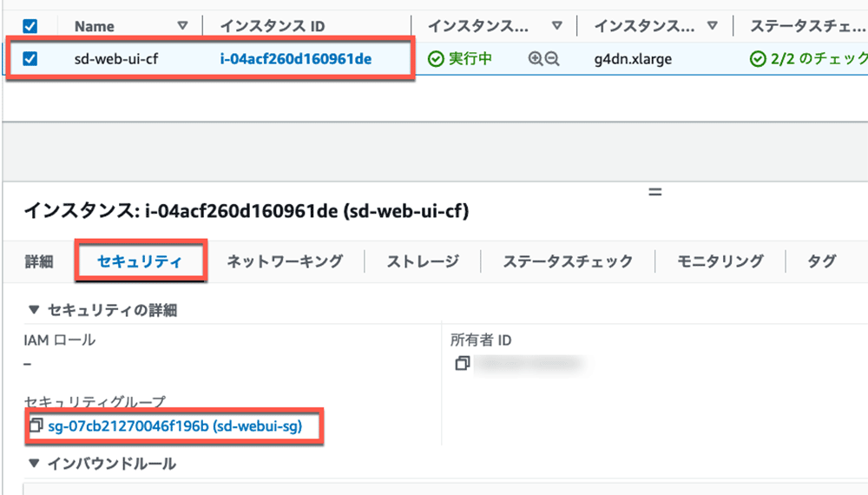The image size is (868, 495).
Task: Open security group sg-07cb21270046f196b (sd-webui-sg) link
Action: [175, 426]
